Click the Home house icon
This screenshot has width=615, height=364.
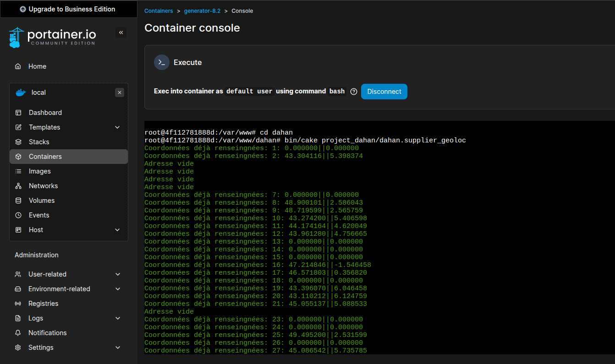18,66
